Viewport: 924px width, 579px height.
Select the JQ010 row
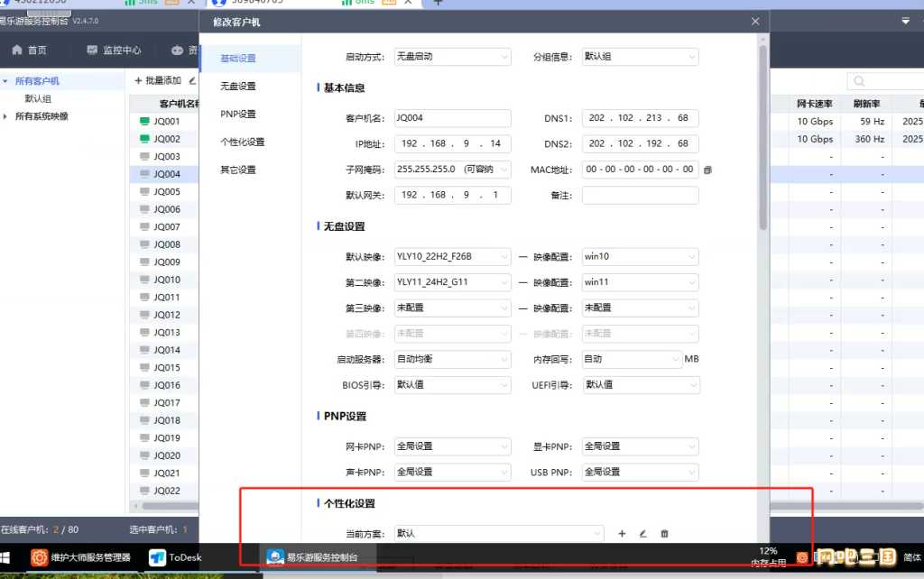(164, 280)
